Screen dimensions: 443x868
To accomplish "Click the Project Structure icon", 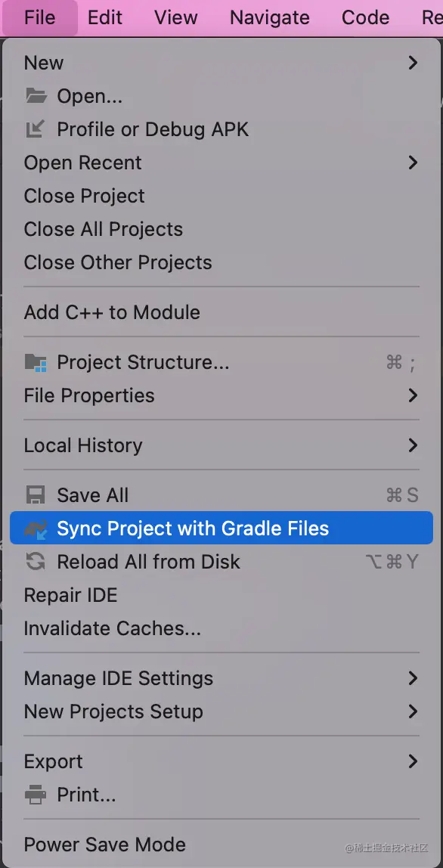I will [x=36, y=363].
